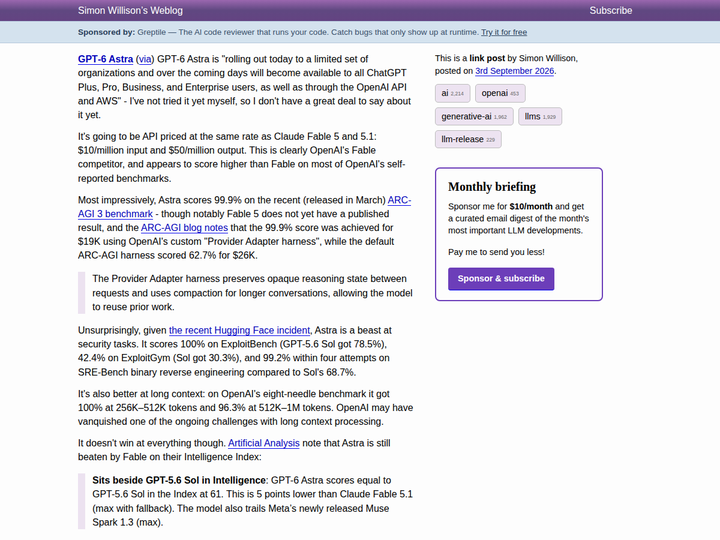Click the Subscribe link in header
The height and width of the screenshot is (540, 720).
[610, 11]
